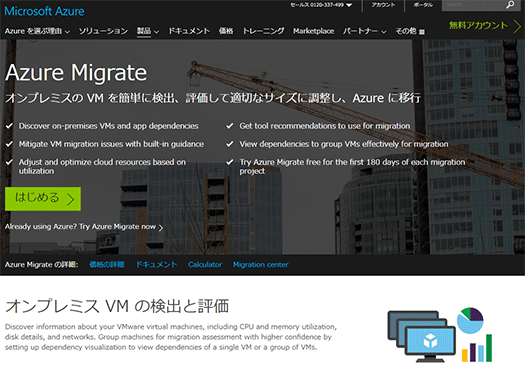Open the ソリューション menu item
Screen dimensions: 525x377
click(x=103, y=31)
